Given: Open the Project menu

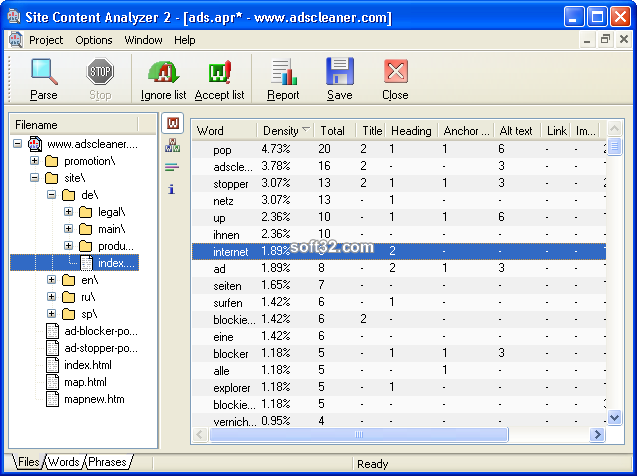Looking at the screenshot, I should pos(46,40).
